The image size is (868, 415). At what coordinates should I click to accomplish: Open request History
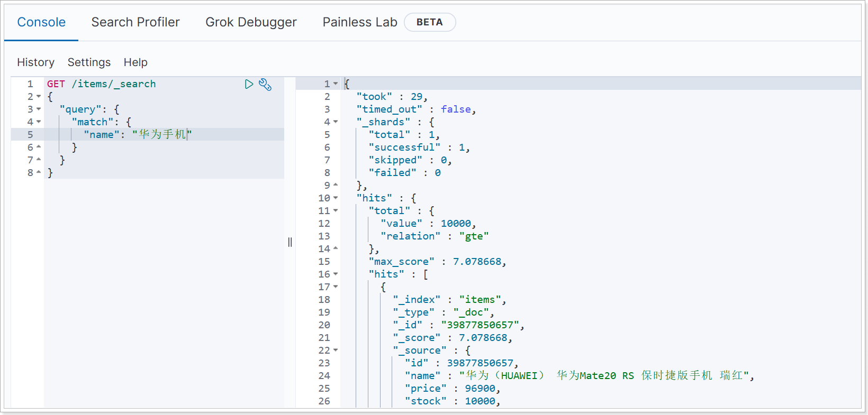click(35, 62)
